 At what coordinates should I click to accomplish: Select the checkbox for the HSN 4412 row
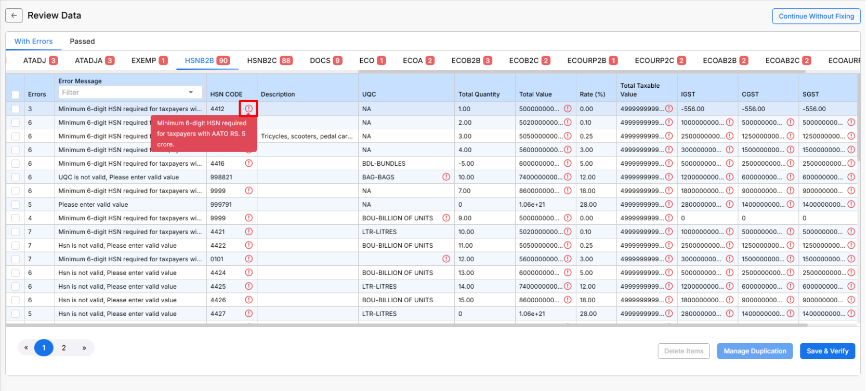pyautogui.click(x=16, y=109)
